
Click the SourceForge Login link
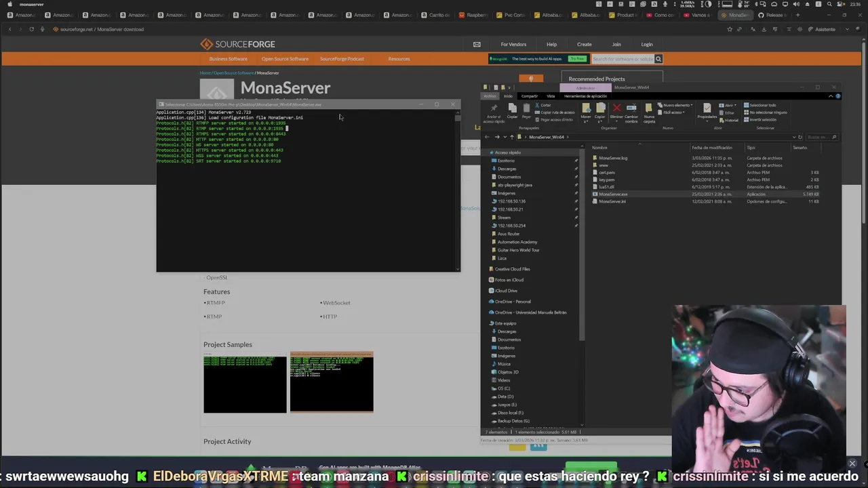647,44
